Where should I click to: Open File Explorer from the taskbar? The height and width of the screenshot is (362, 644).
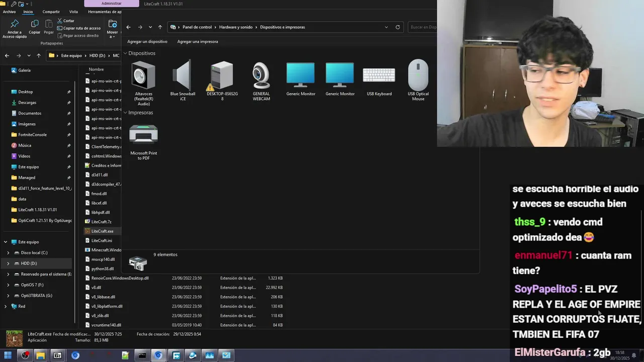40,355
